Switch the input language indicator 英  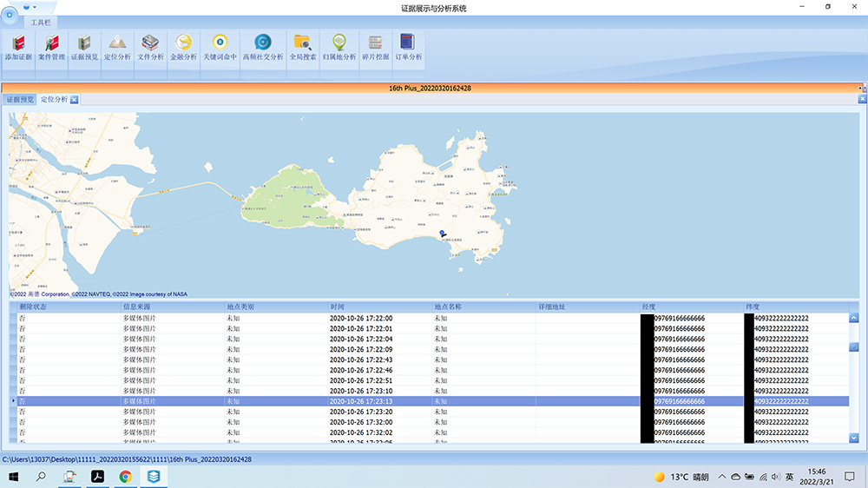pos(789,477)
